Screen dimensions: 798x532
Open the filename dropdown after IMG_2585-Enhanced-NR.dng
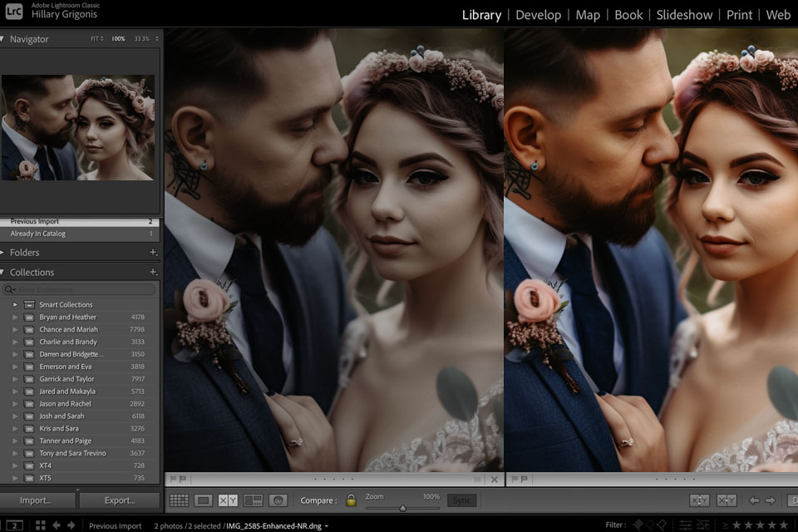(327, 526)
